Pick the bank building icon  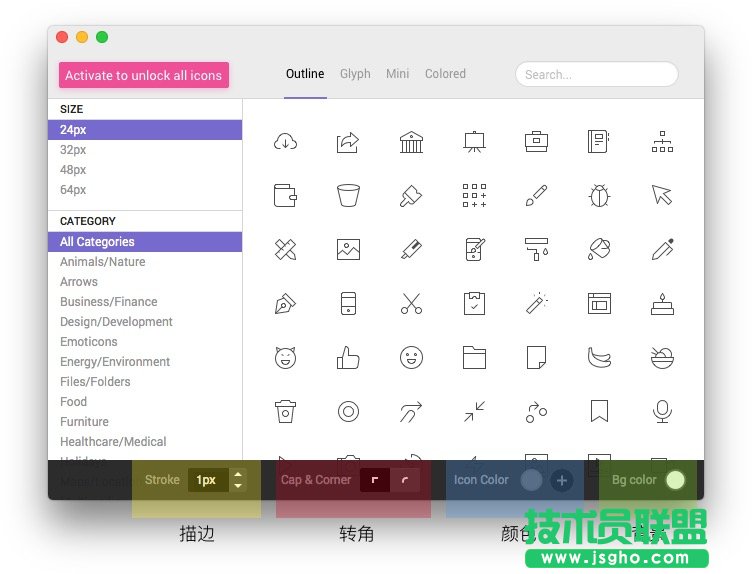[411, 142]
